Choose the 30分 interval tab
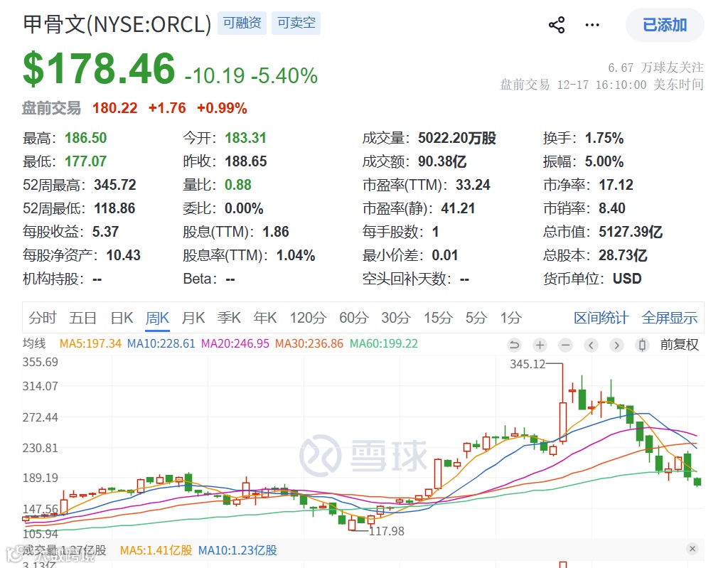This screenshot has height=568, width=728. tap(396, 318)
